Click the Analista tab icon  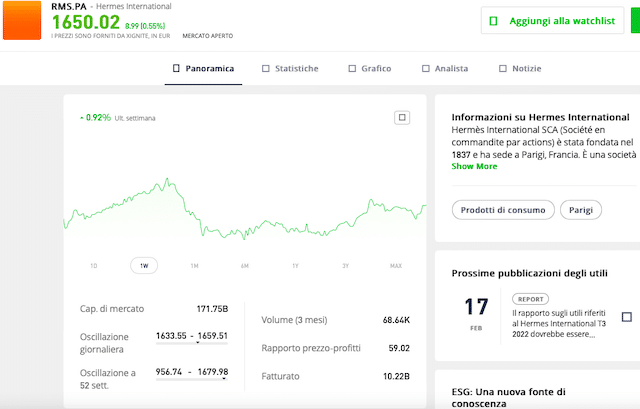click(425, 69)
